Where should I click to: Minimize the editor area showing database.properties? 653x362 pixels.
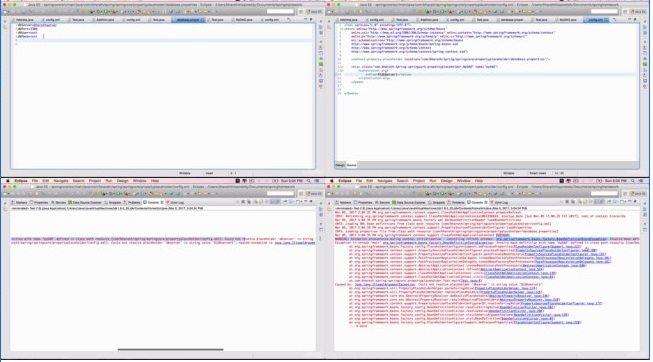pos(305,19)
